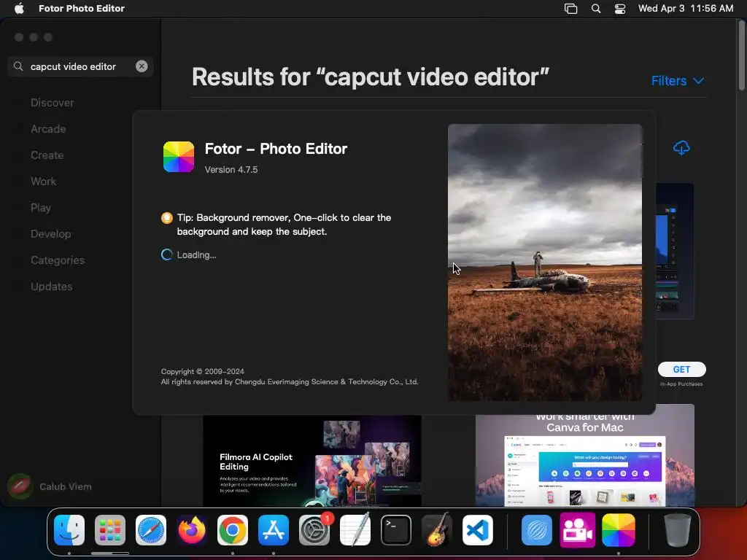This screenshot has height=560, width=747.
Task: Click the Fotor splash landscape photo
Action: [545, 262]
